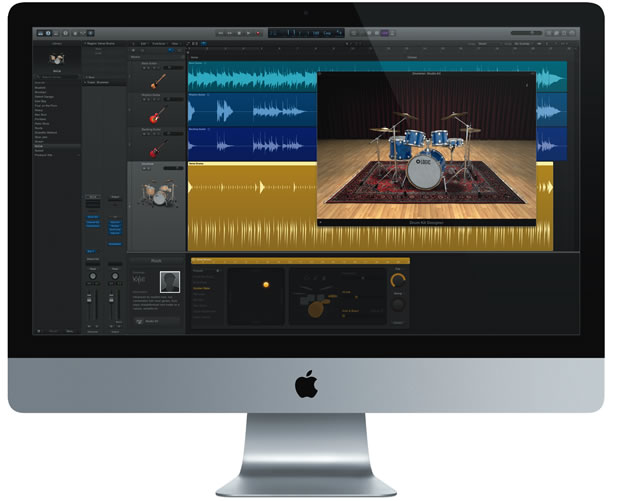
Task: Toggle the Metronome click button
Action: (x=393, y=34)
